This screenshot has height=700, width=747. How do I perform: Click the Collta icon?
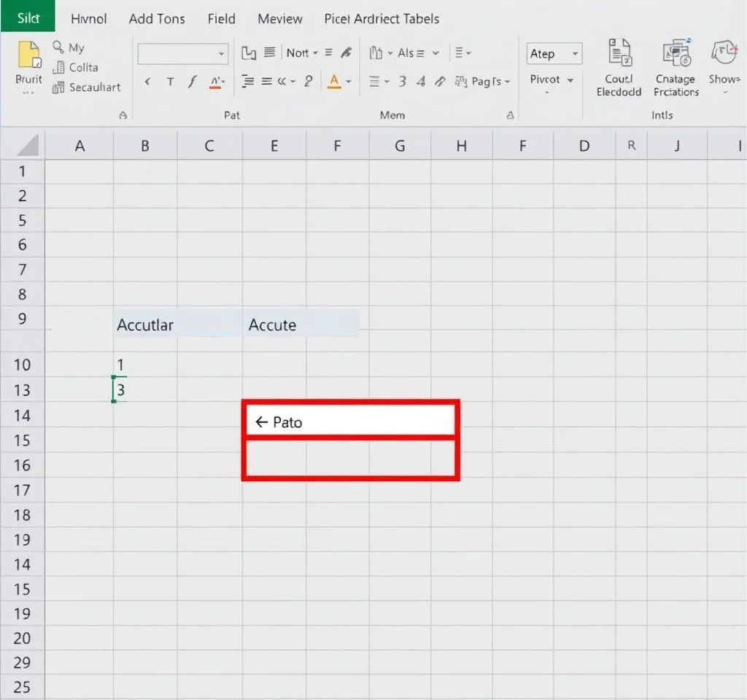[x=59, y=67]
